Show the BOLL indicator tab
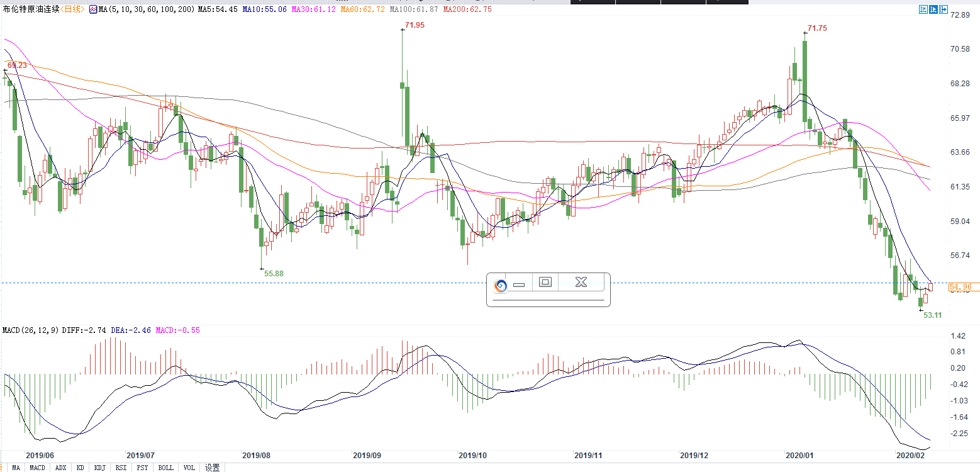The width and height of the screenshot is (980, 472). click(165, 468)
